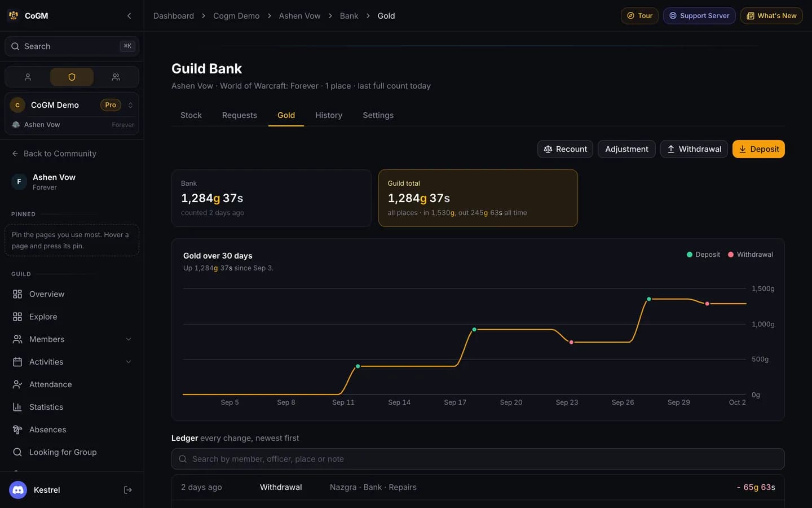Select the community group icon tab
This screenshot has width=812, height=508.
(x=116, y=77)
